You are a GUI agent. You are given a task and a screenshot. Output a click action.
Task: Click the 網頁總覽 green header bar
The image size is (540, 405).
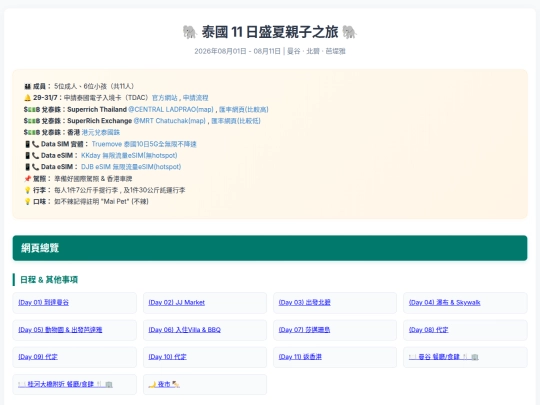[270, 248]
